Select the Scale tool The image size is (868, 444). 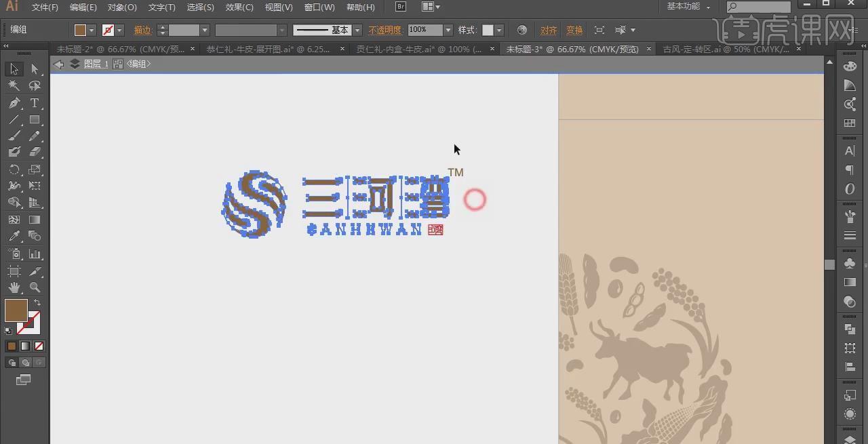coord(35,169)
